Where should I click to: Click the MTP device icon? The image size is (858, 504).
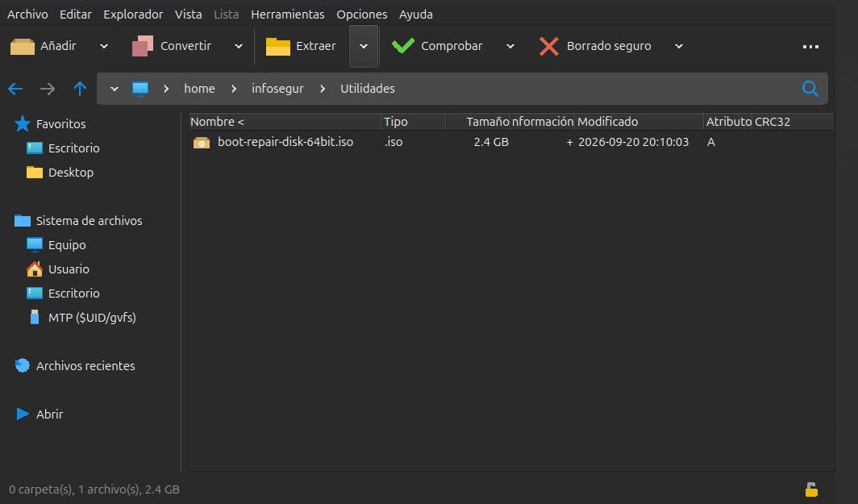[x=35, y=318]
